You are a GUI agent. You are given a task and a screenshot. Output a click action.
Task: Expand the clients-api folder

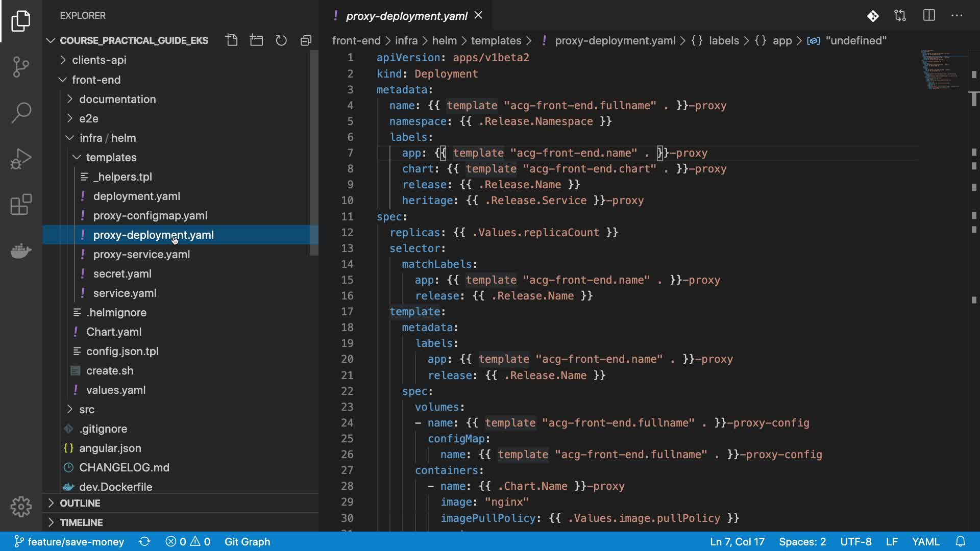click(x=99, y=60)
